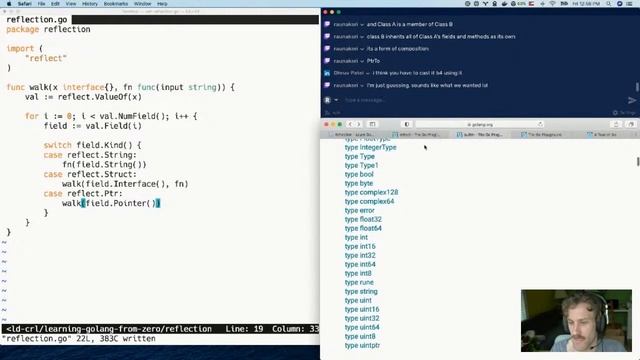640x360 pixels.
Task: Expand user chevron on 'I'm just guessing' message
Action: (x=362, y=86)
